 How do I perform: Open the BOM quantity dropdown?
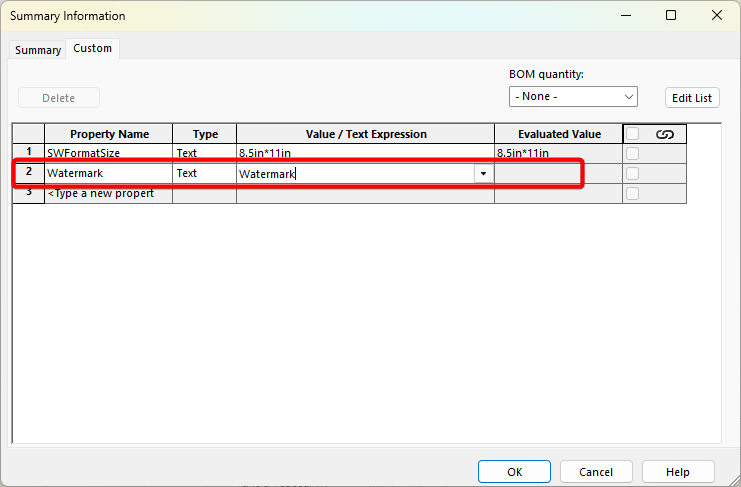click(x=573, y=96)
